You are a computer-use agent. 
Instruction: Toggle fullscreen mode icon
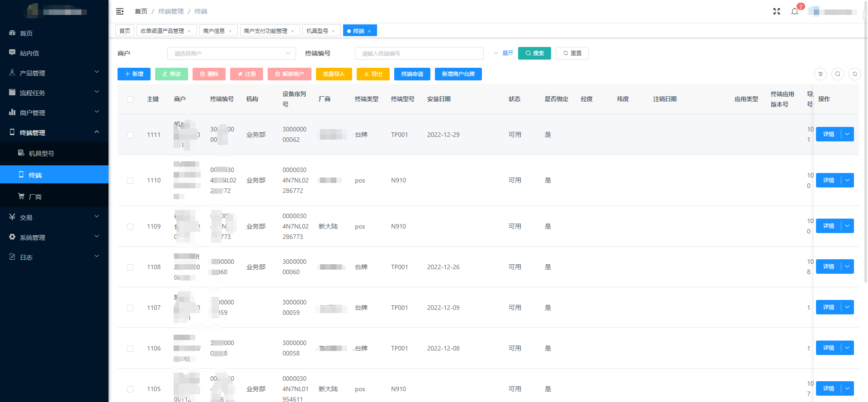pos(777,11)
